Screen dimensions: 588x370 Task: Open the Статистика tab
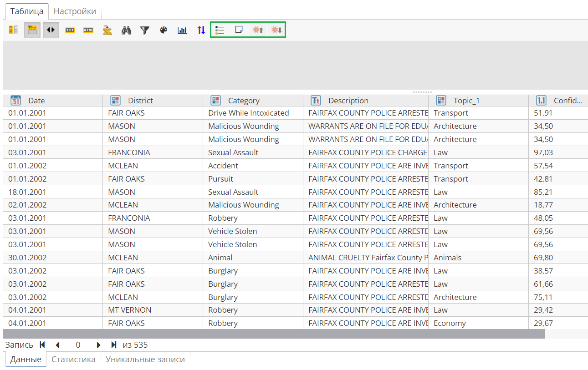[x=73, y=359]
